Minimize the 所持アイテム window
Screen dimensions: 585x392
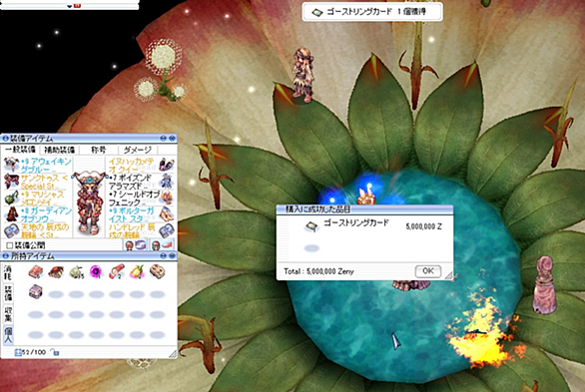[x=164, y=256]
